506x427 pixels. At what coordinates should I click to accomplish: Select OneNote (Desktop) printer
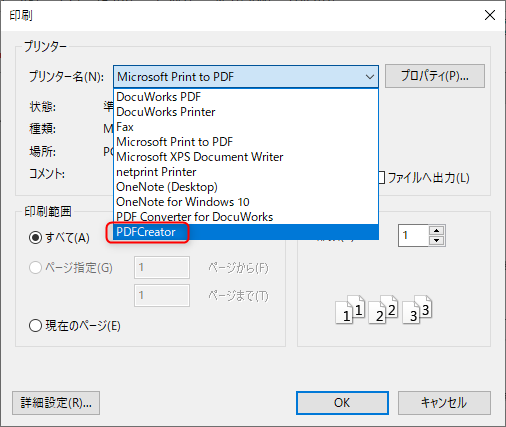pyautogui.click(x=246, y=187)
